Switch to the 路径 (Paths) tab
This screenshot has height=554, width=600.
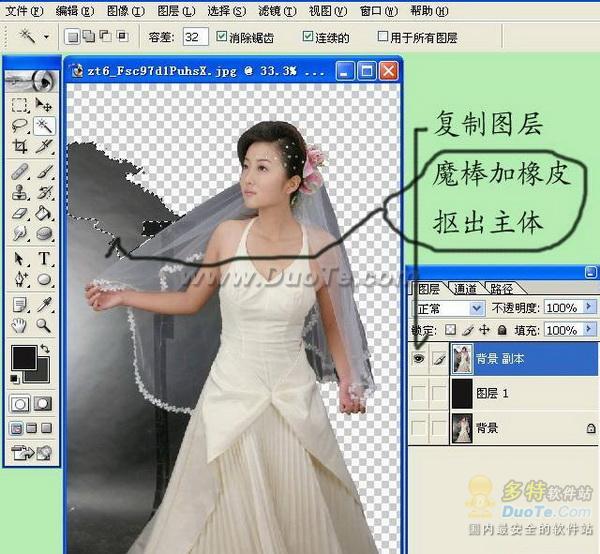(501, 289)
